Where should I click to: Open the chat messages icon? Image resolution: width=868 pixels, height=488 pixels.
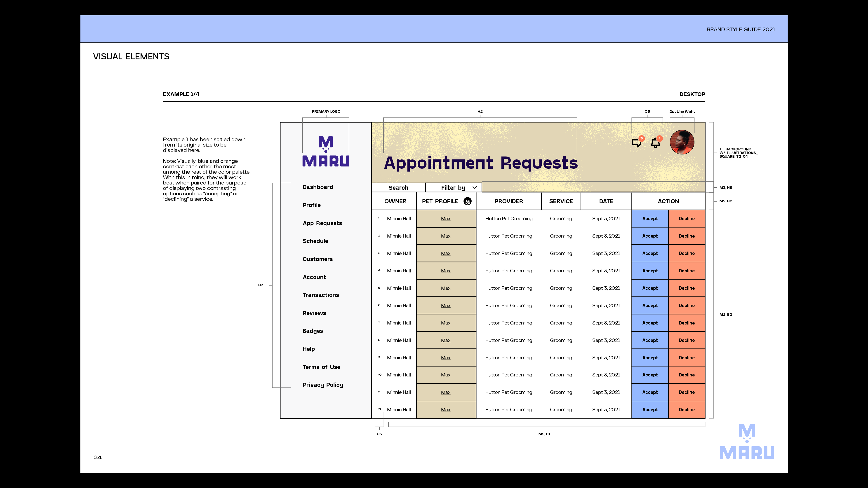coord(636,143)
